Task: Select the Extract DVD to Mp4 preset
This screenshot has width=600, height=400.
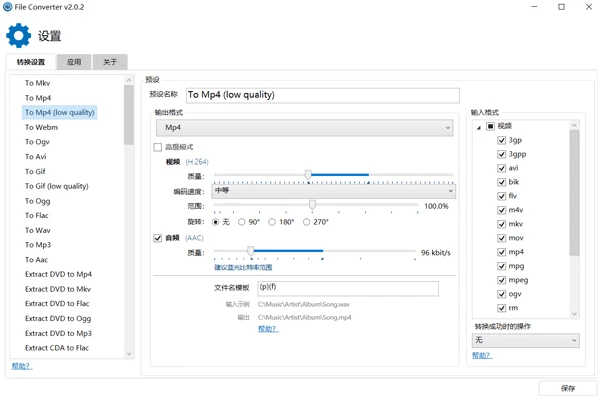Action: point(58,274)
